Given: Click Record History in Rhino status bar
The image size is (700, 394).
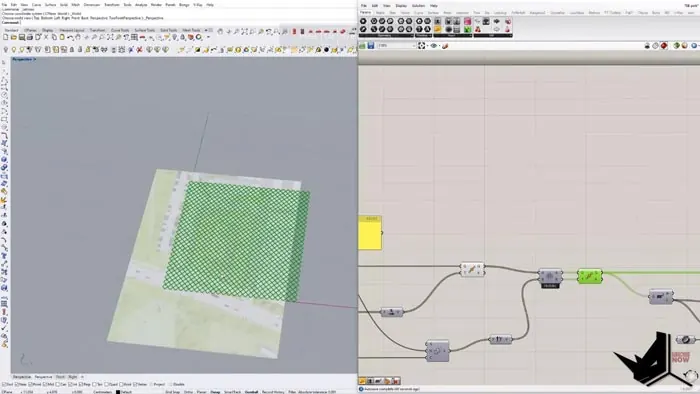Looking at the screenshot, I should (273, 392).
